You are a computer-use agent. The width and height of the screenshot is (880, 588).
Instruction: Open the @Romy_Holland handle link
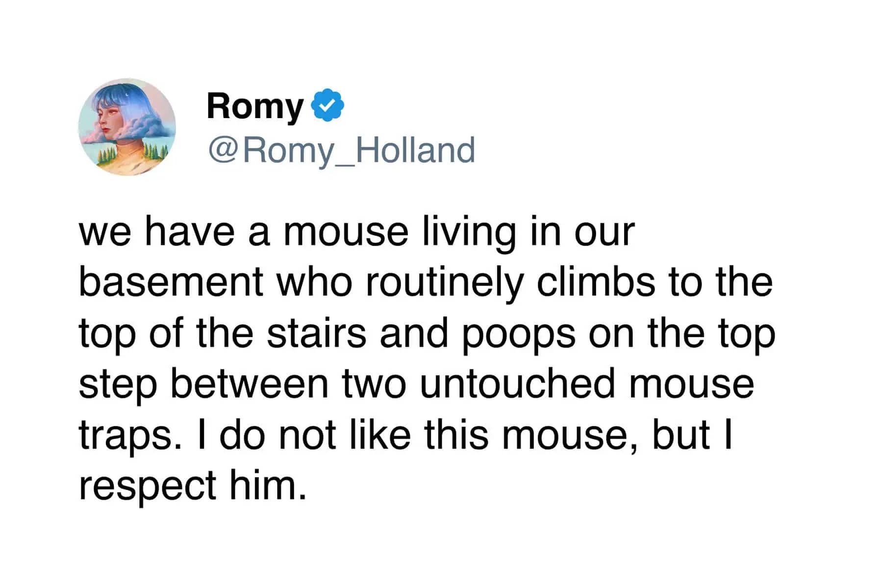pyautogui.click(x=341, y=150)
